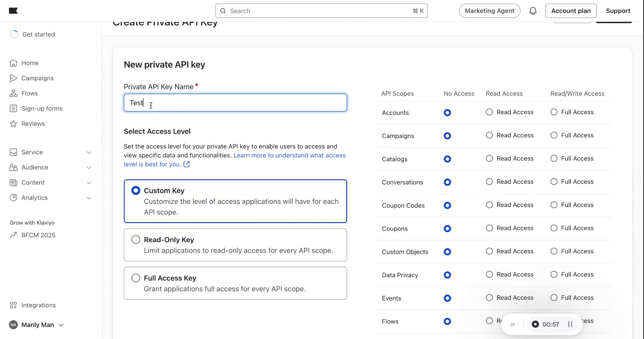Select the Read-Only Key radio option

[x=136, y=240]
